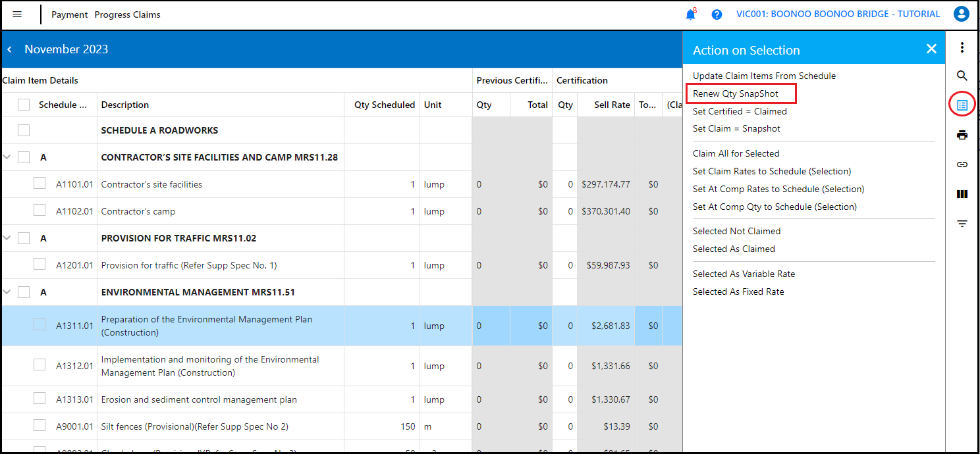The height and width of the screenshot is (454, 980).
Task: Open the vertical three-dots more menu
Action: [962, 47]
